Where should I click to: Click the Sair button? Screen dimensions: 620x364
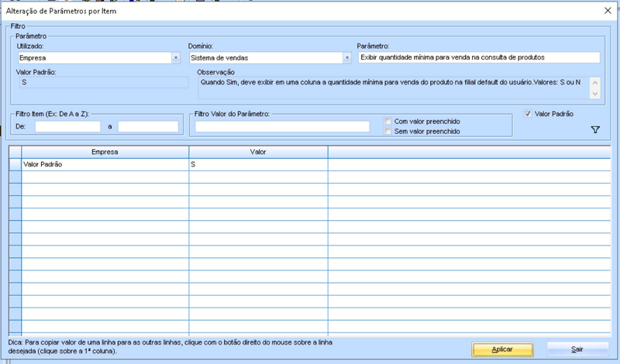[x=577, y=349]
